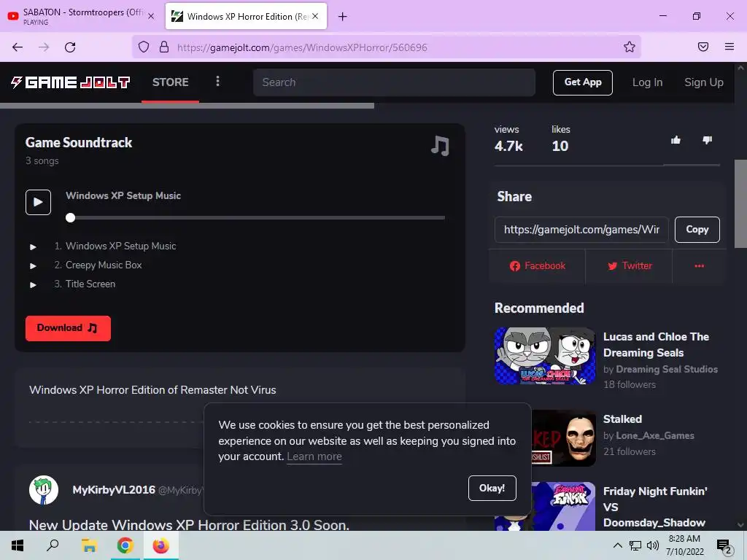The height and width of the screenshot is (560, 747).
Task: Reload the current page
Action: [x=70, y=47]
